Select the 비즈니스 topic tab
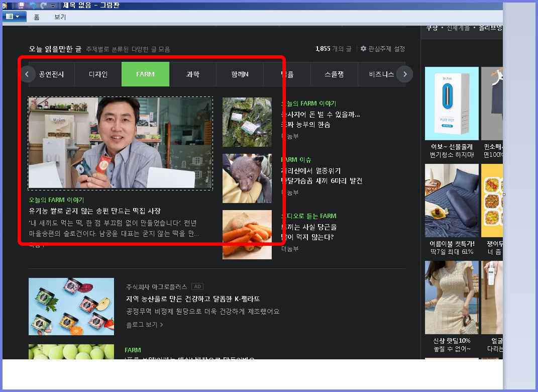 coord(381,74)
